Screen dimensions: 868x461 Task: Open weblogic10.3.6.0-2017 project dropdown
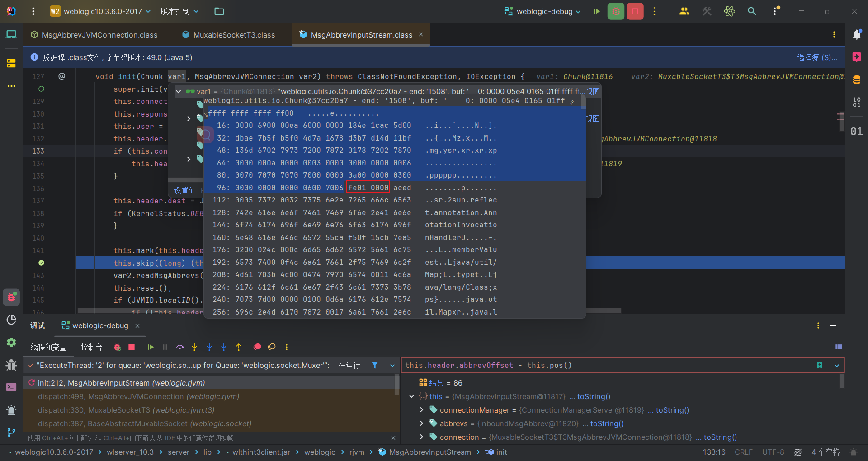[x=100, y=11]
